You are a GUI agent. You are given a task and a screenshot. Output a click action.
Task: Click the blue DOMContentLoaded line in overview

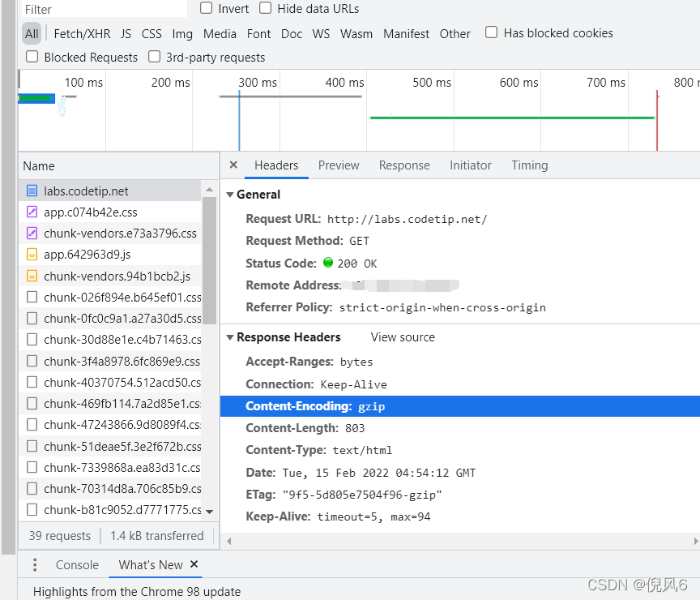(239, 121)
